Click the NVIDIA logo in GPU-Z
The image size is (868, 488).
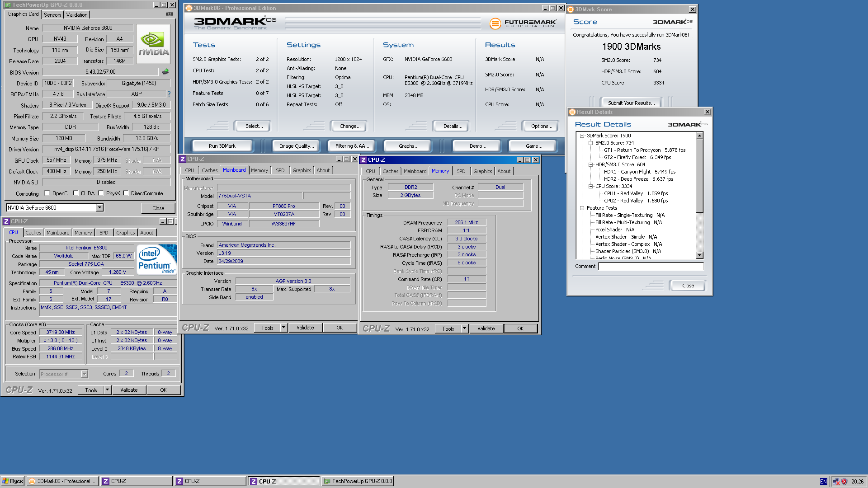[x=153, y=44]
